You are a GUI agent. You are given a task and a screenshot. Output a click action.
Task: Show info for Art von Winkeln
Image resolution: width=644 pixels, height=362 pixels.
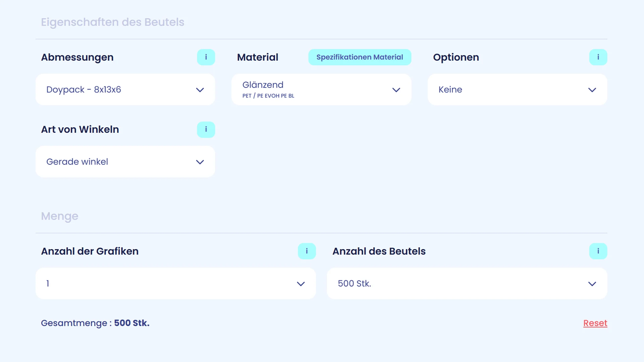pyautogui.click(x=206, y=129)
